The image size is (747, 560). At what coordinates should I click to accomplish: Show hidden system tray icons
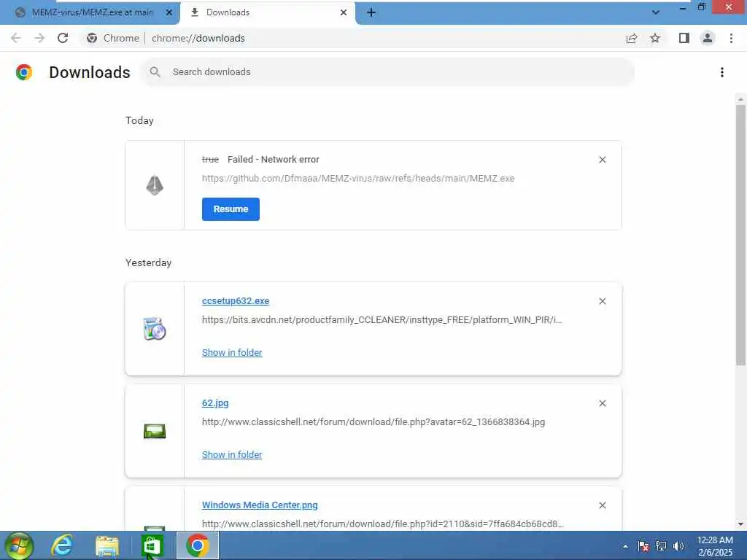click(625, 546)
